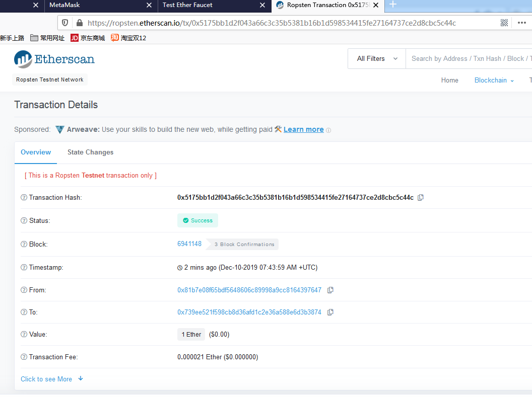The image size is (532, 397).
Task: Copy the transaction hash to clipboard
Action: 420,197
